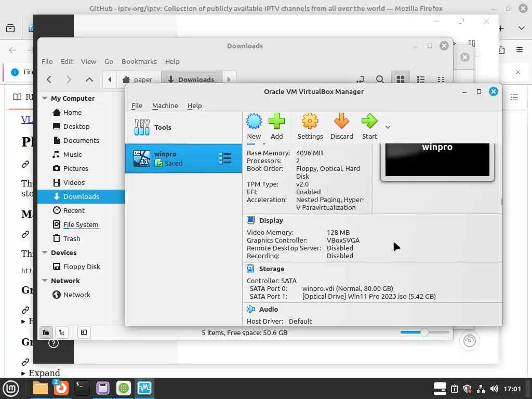The width and height of the screenshot is (532, 399).
Task: Open Downloads window Edit menu
Action: pyautogui.click(x=66, y=61)
